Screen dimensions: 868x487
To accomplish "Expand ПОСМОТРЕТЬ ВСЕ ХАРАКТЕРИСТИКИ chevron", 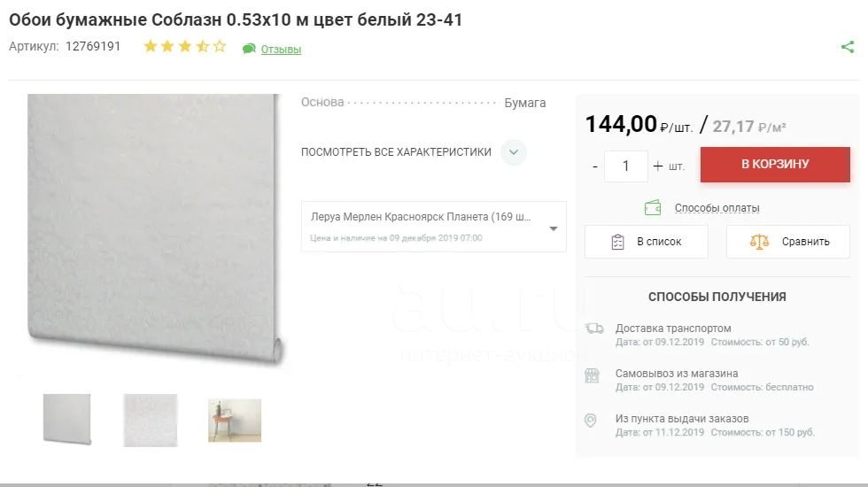I will 514,152.
